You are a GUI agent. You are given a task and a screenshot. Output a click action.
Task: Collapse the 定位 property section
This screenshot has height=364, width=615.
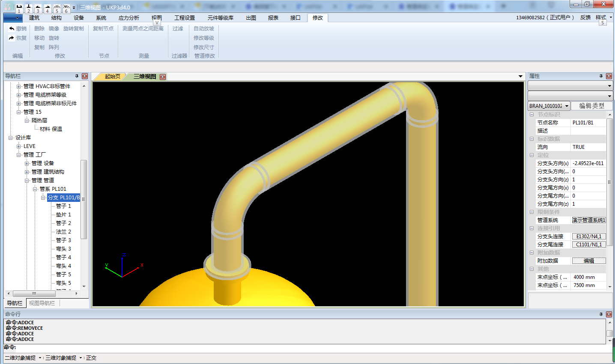click(x=531, y=155)
